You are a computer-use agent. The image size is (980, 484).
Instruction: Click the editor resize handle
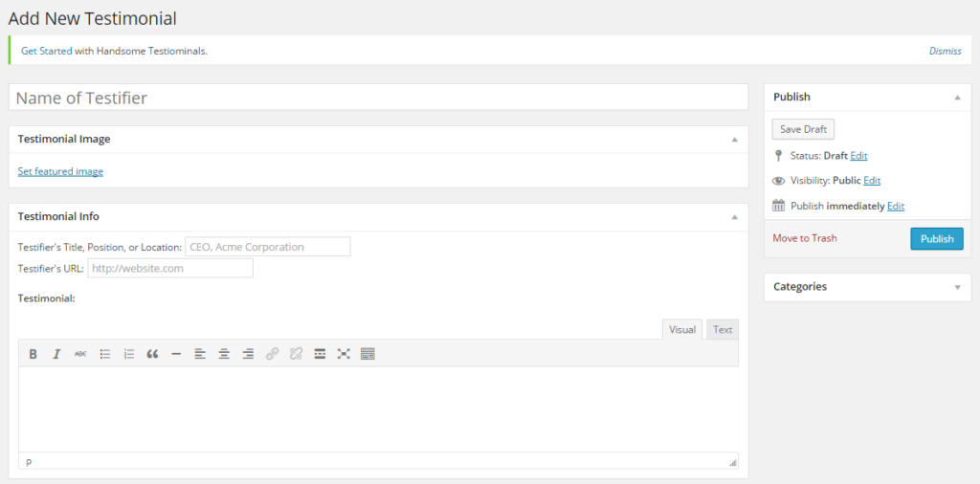pos(733,463)
